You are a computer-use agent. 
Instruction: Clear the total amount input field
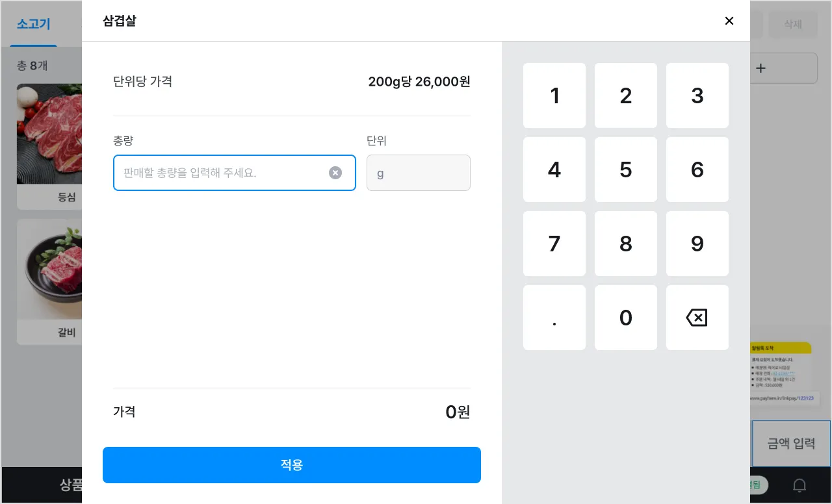pyautogui.click(x=335, y=173)
